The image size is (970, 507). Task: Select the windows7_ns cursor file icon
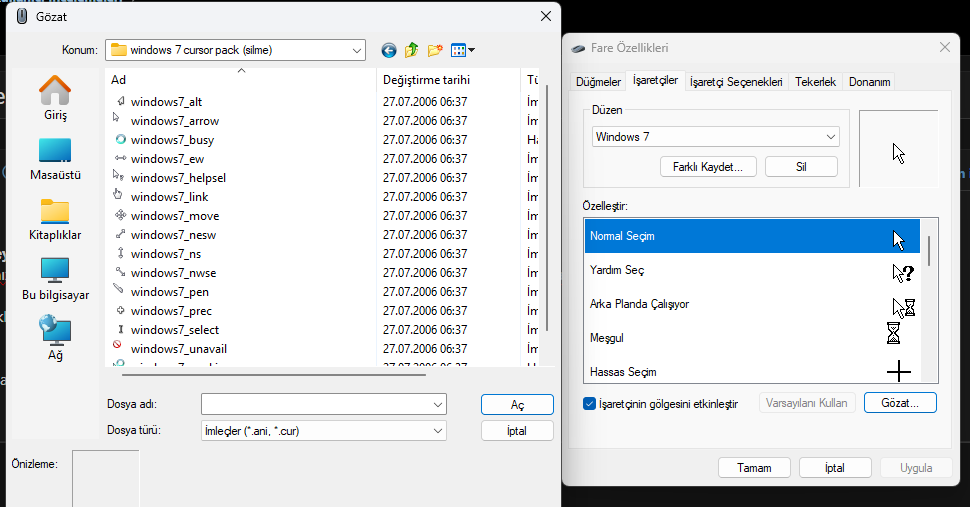(120, 253)
